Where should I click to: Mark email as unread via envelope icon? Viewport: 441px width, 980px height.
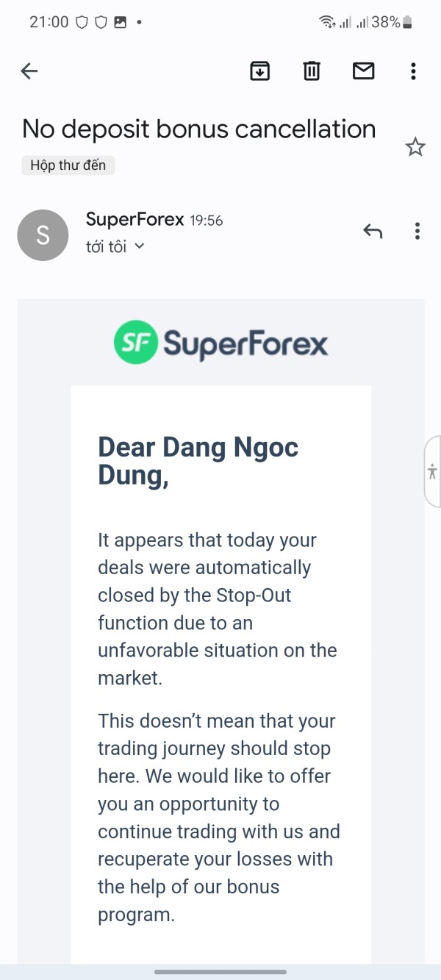(363, 71)
